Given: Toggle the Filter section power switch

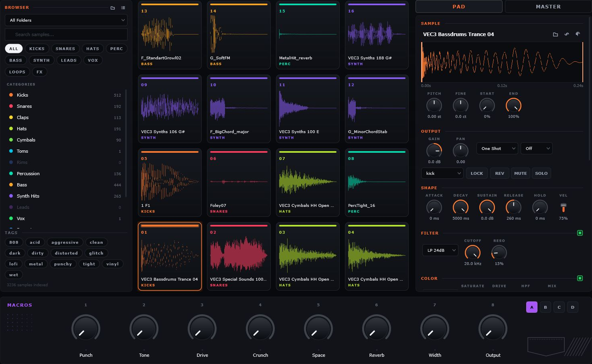Looking at the screenshot, I should [x=580, y=233].
